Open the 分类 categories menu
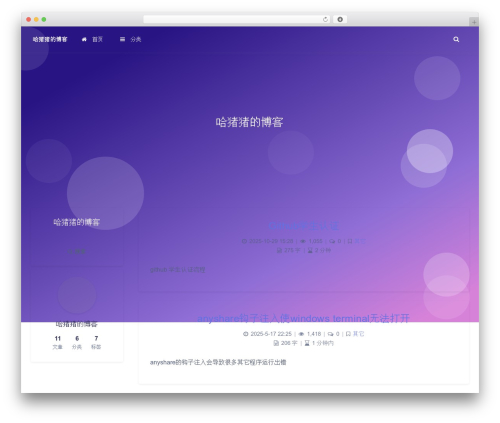Viewport: 500px width, 423px height. click(x=136, y=39)
